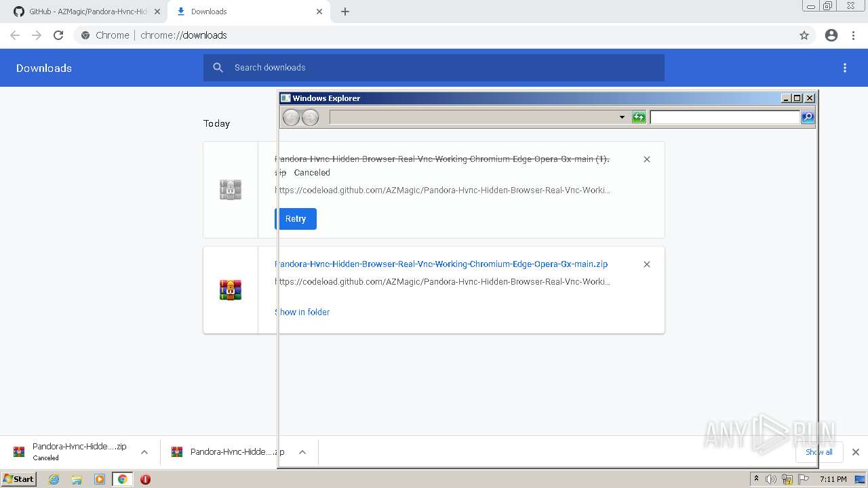Expand options for canceled download shelf item
This screenshot has height=488, width=868.
point(144,452)
